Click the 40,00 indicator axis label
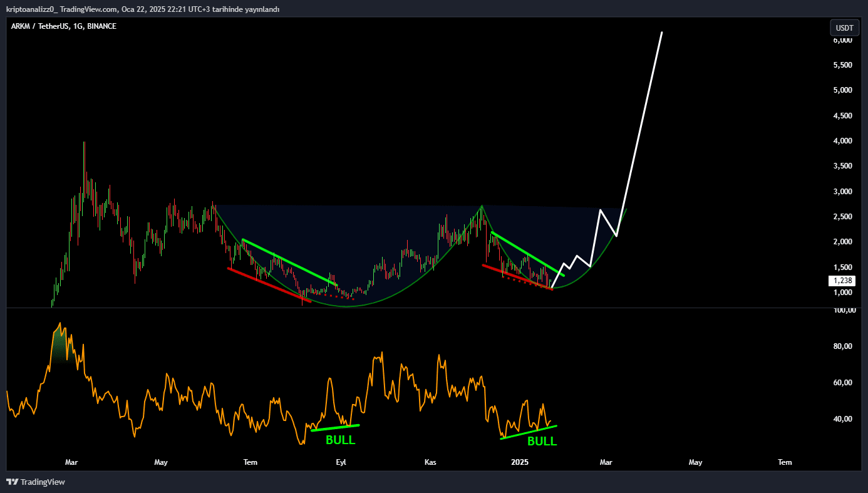This screenshot has width=868, height=493. coord(844,419)
